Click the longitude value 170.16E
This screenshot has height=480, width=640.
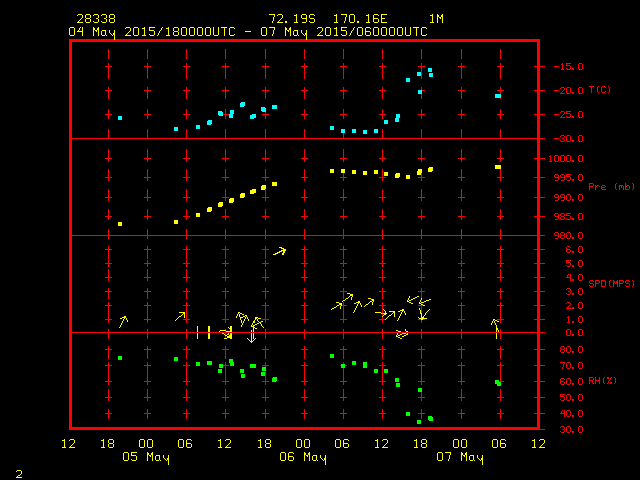[360, 19]
